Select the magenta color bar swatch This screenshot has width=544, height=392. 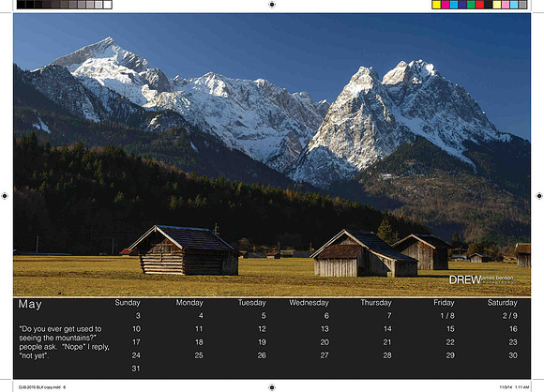point(446,5)
